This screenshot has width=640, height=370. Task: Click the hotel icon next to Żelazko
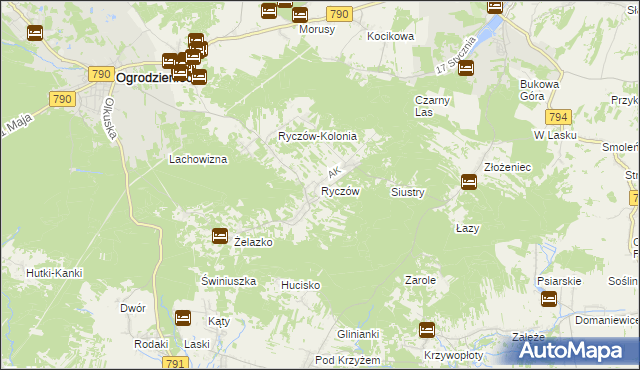pos(220,236)
